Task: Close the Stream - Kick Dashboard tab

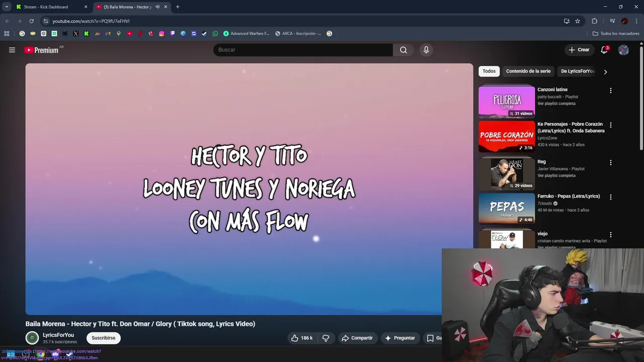Action: point(86,7)
